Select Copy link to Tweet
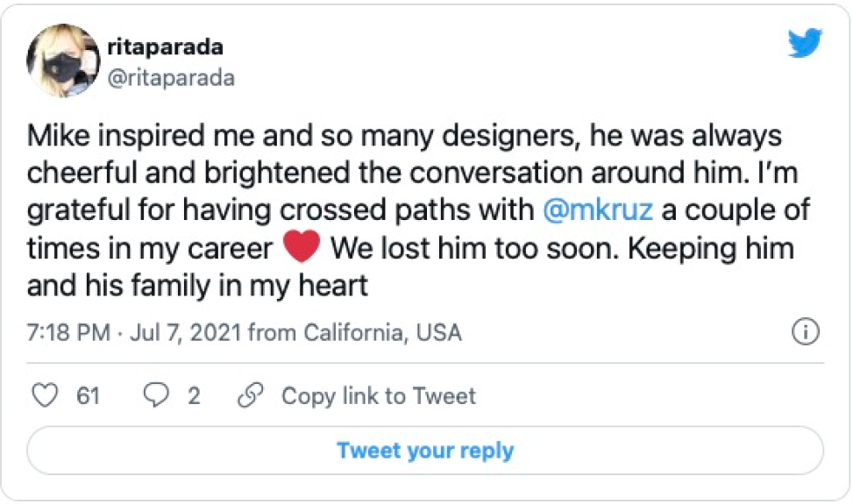The width and height of the screenshot is (853, 504). click(378, 396)
